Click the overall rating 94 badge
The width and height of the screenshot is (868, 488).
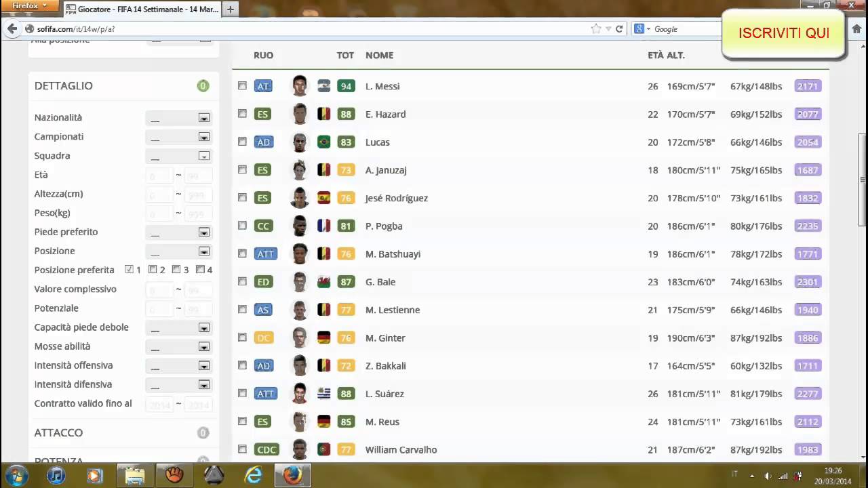[x=346, y=86]
